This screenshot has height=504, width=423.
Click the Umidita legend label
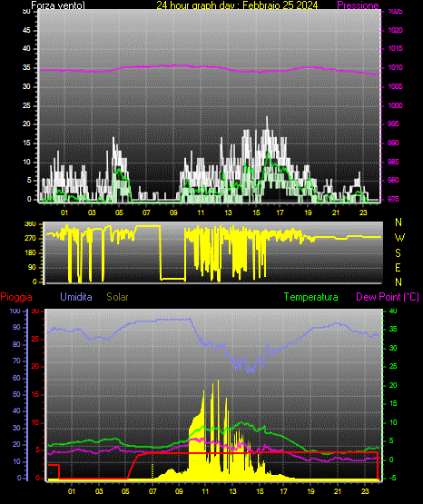coord(76,297)
